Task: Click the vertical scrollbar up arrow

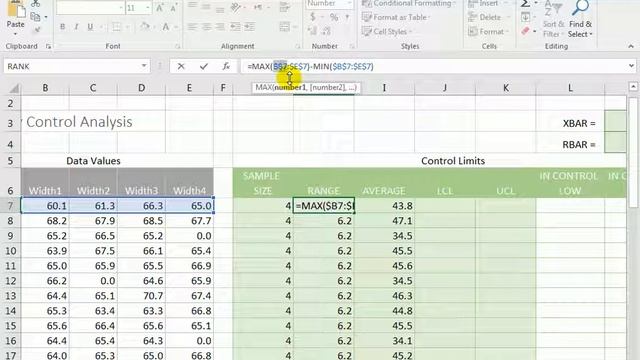Action: pos(633,87)
